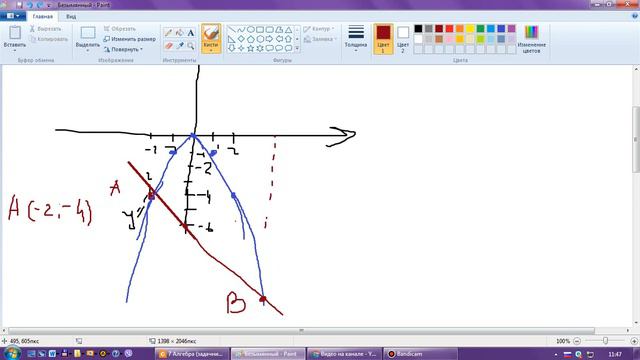Select the Pencil tool
The image size is (640, 360).
[169, 33]
